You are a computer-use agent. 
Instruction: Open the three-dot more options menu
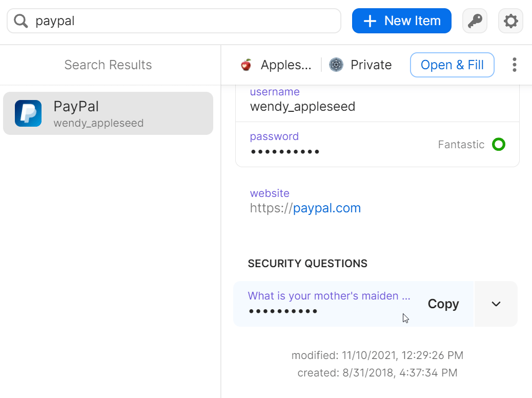pos(515,65)
